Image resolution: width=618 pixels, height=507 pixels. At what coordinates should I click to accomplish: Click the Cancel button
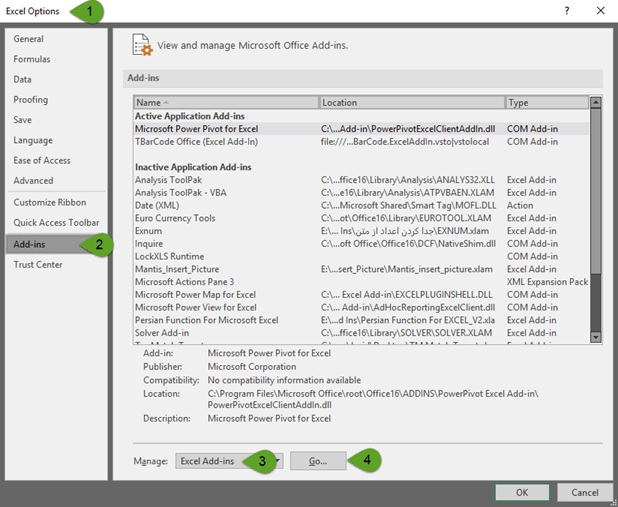pos(585,492)
